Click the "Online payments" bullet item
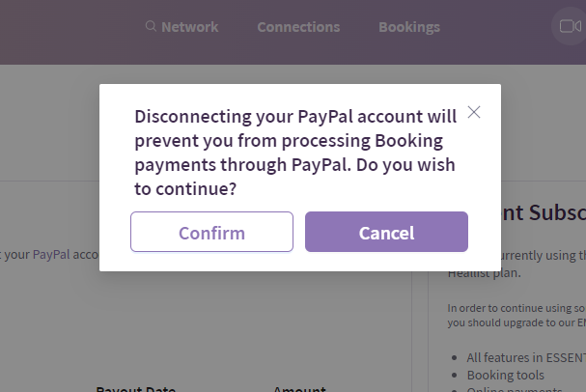Viewport: 586px width, 392px height. (512, 389)
